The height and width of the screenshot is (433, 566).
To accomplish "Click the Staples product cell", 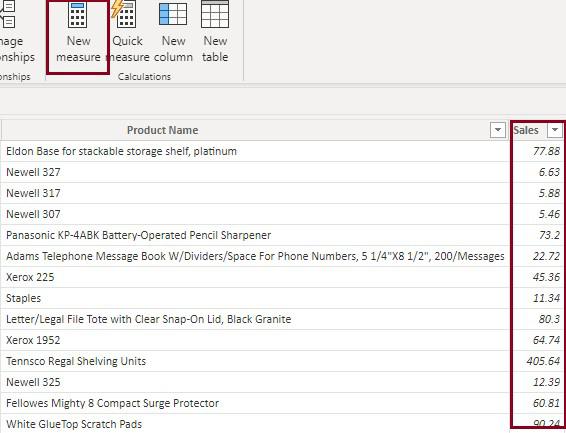I will pos(254,298).
